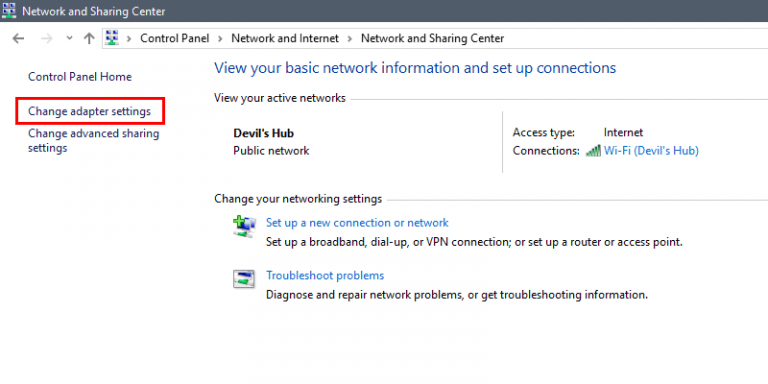This screenshot has width=768, height=384.
Task: Open Troubleshoot problems link
Action: click(325, 276)
